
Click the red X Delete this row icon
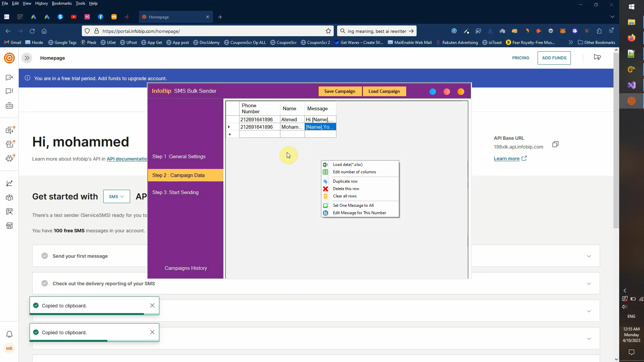[x=325, y=189]
